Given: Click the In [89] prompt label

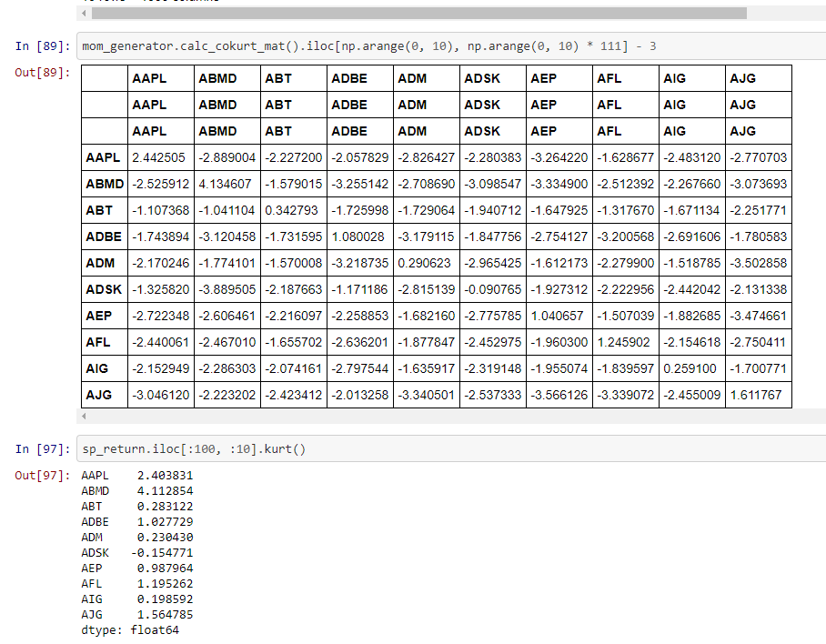Looking at the screenshot, I should pos(43,46).
